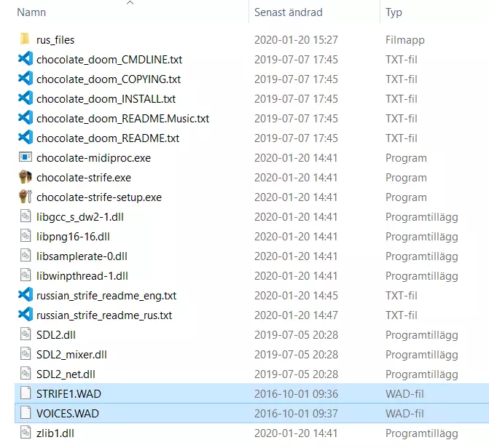Click the date 2020-01-20 14:45 of readme_eng
489x448 pixels.
(x=296, y=295)
